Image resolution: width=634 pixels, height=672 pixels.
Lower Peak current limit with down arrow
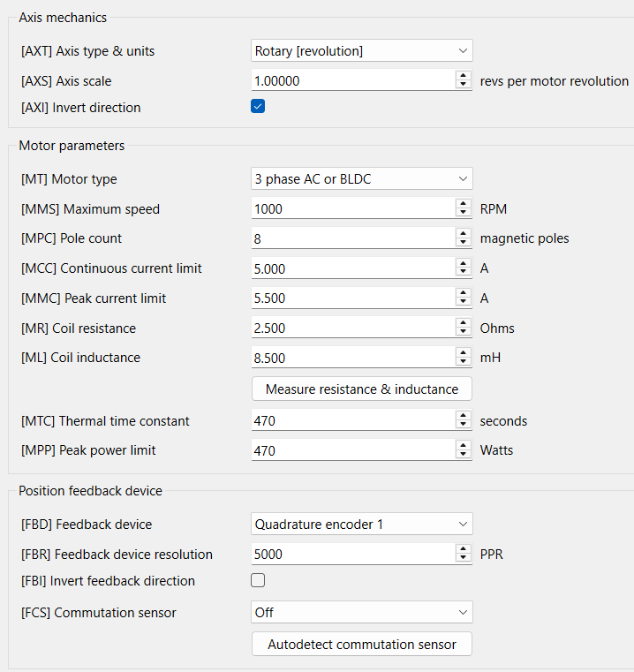point(464,303)
